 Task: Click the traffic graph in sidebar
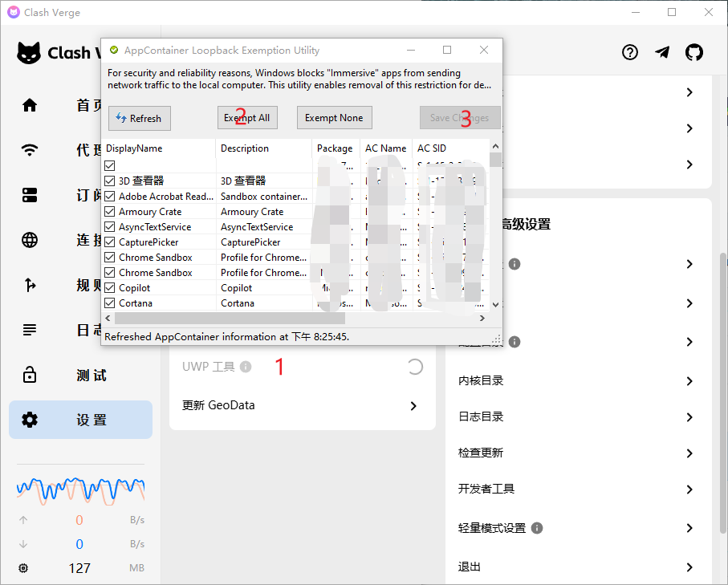tap(81, 491)
